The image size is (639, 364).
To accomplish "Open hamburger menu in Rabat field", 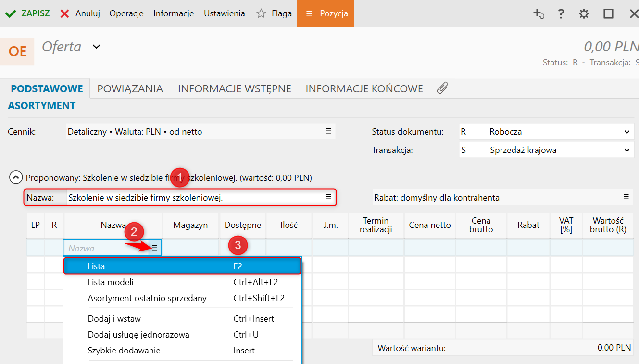I will point(626,197).
